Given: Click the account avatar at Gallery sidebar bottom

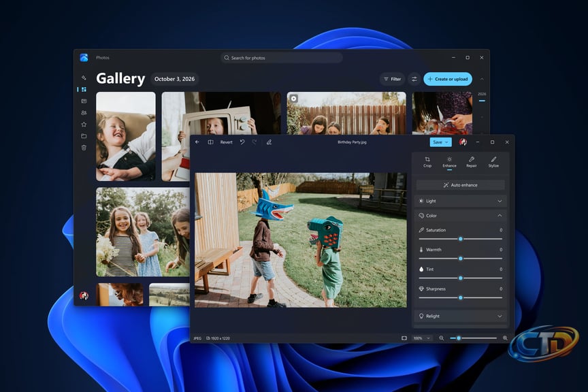Looking at the screenshot, I should pos(84,295).
